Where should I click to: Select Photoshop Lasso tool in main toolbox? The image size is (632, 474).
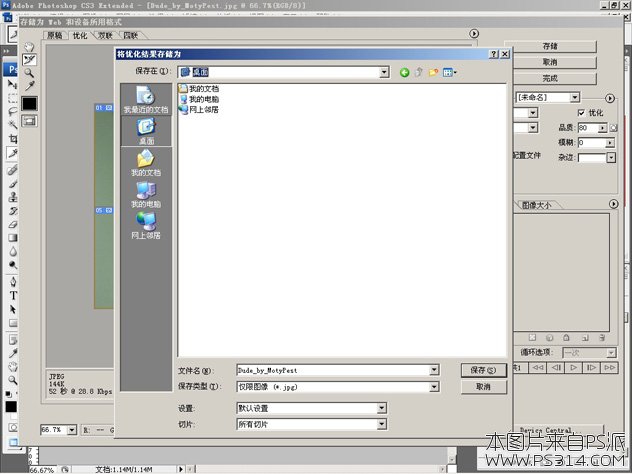coord(13,112)
